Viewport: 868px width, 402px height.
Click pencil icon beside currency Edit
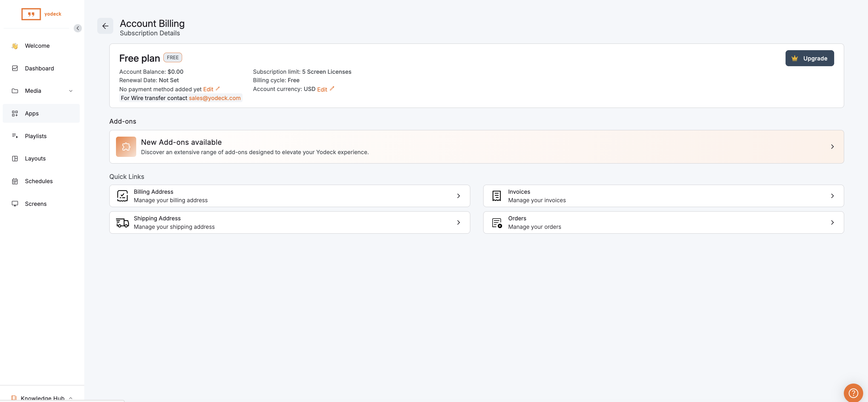coord(332,89)
